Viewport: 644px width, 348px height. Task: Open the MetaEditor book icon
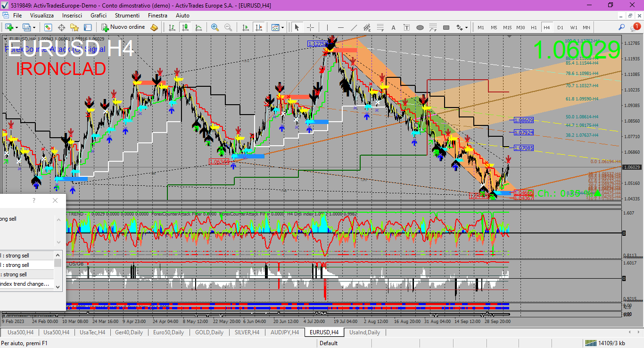pos(154,27)
